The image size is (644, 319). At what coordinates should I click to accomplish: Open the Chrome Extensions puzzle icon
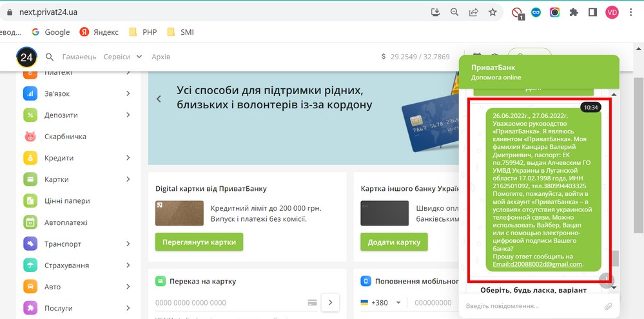pyautogui.click(x=574, y=12)
